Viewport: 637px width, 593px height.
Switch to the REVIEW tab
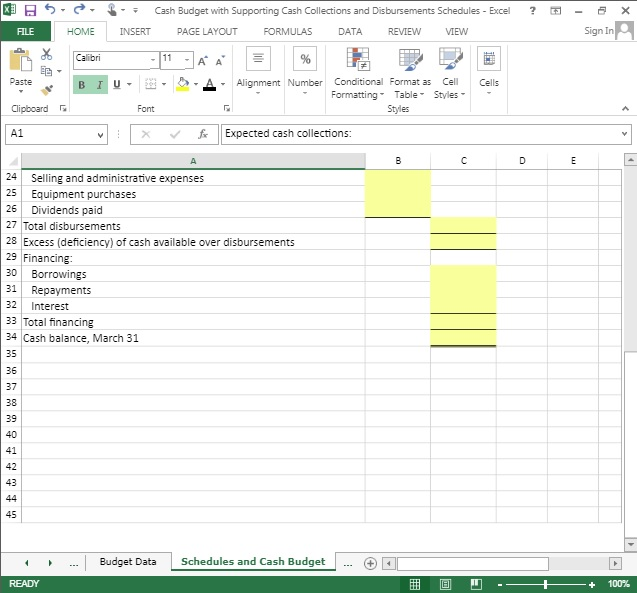coord(404,32)
